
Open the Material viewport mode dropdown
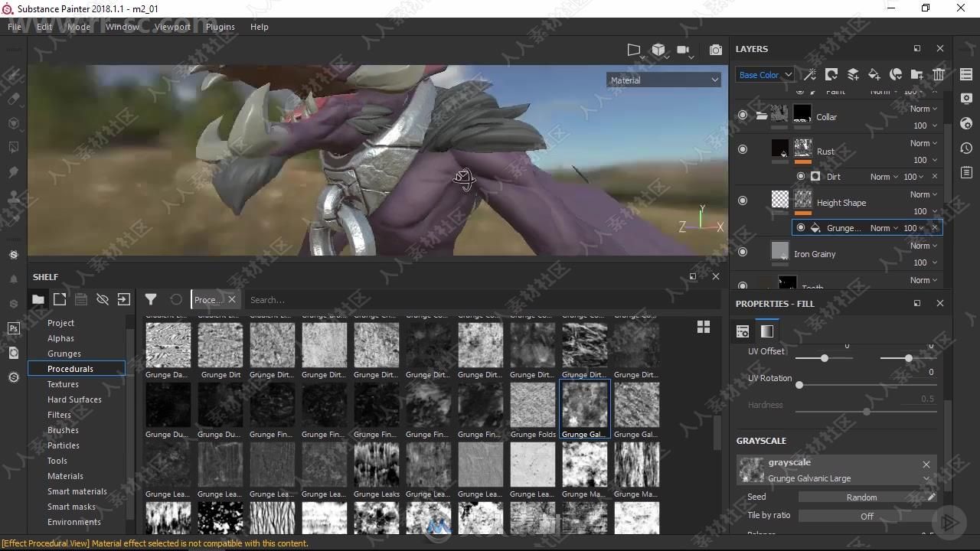pyautogui.click(x=664, y=80)
